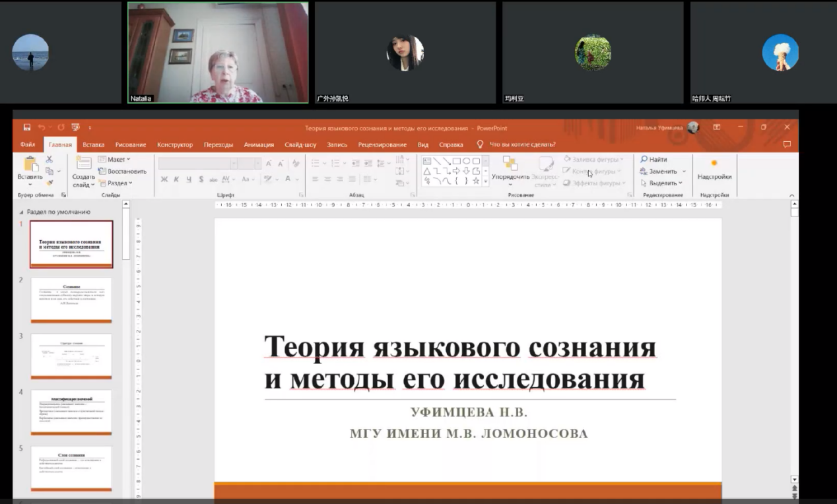Viewport: 837px width, 504px height.
Task: Start presentation from beginning icon in title bar
Action: tap(75, 127)
